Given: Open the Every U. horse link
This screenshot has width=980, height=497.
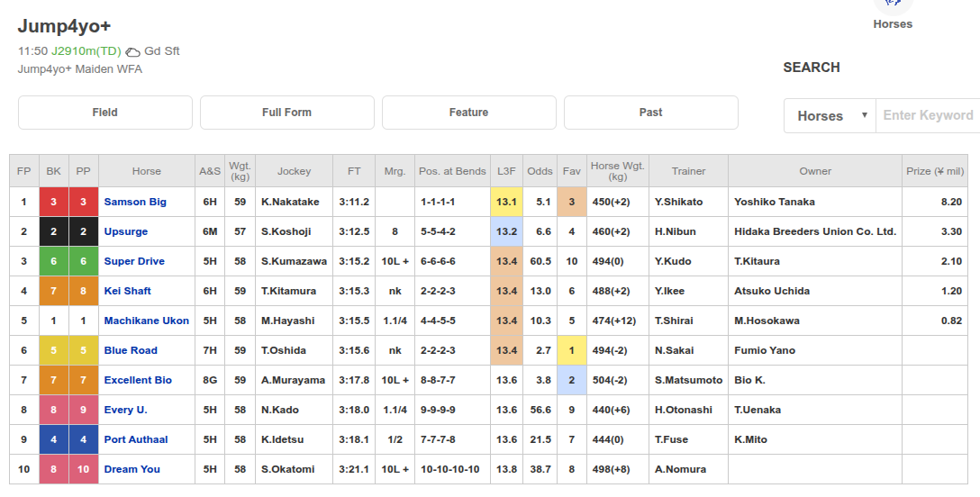Looking at the screenshot, I should 125,410.
